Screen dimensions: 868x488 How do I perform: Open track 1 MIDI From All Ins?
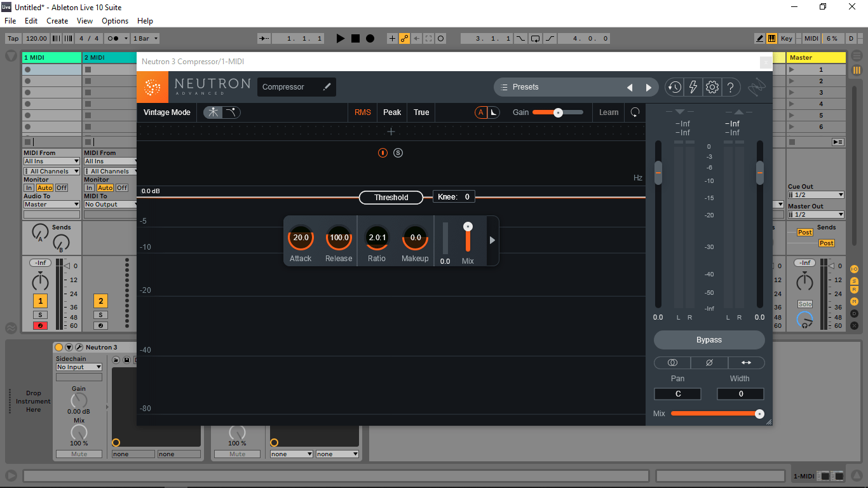click(51, 161)
